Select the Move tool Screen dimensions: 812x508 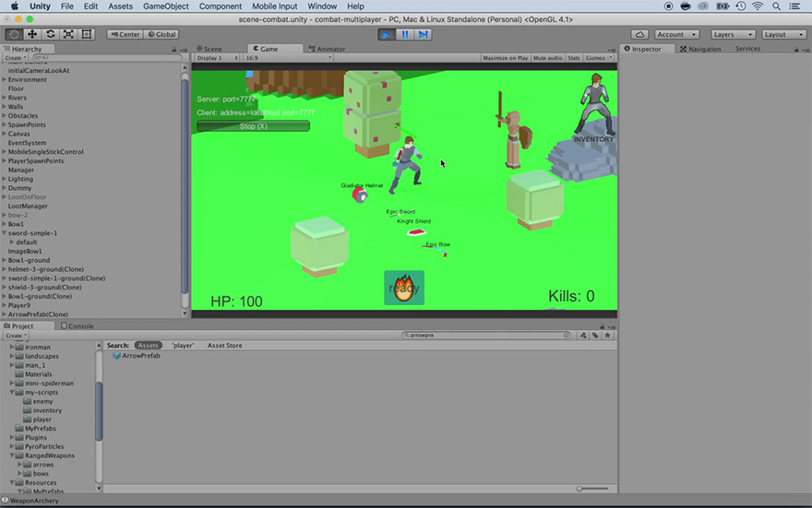click(x=32, y=34)
